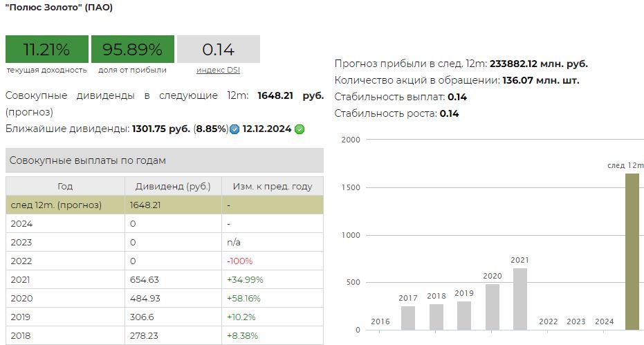Viewport: 644px width, 345px height.
Task: Click the 1648.21 руб. total dividends value in the paragraph
Action: tap(291, 95)
